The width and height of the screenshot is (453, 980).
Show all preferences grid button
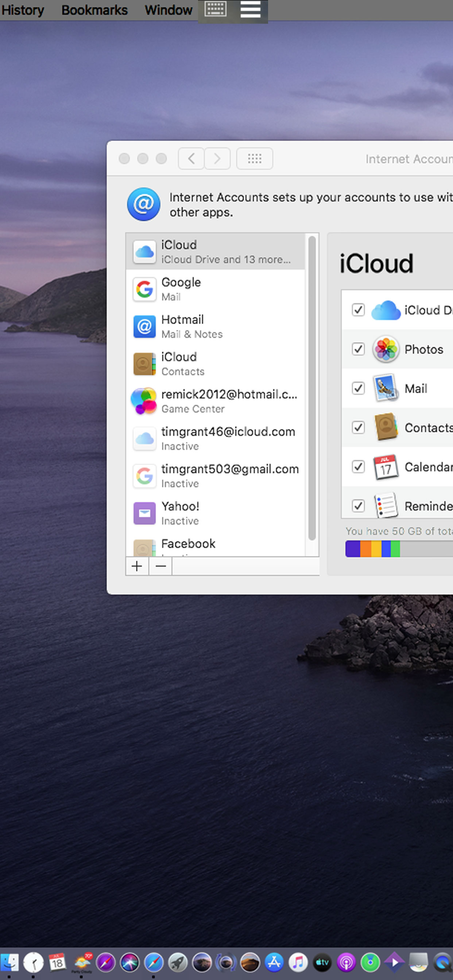(x=254, y=158)
